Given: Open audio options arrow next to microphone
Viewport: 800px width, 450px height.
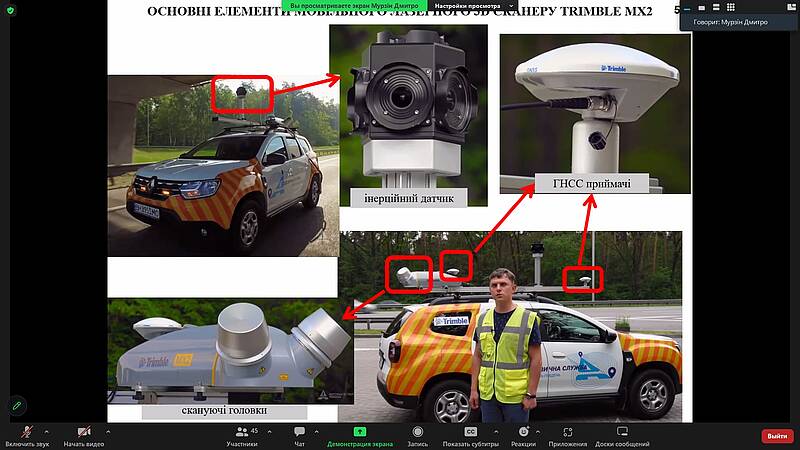Looking at the screenshot, I should tap(46, 432).
